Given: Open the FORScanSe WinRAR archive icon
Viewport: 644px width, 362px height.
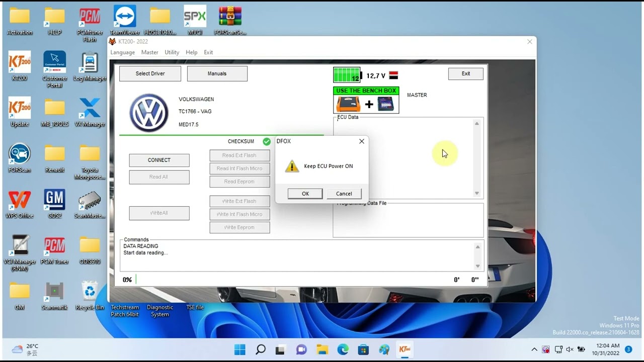Looking at the screenshot, I should pyautogui.click(x=230, y=21).
